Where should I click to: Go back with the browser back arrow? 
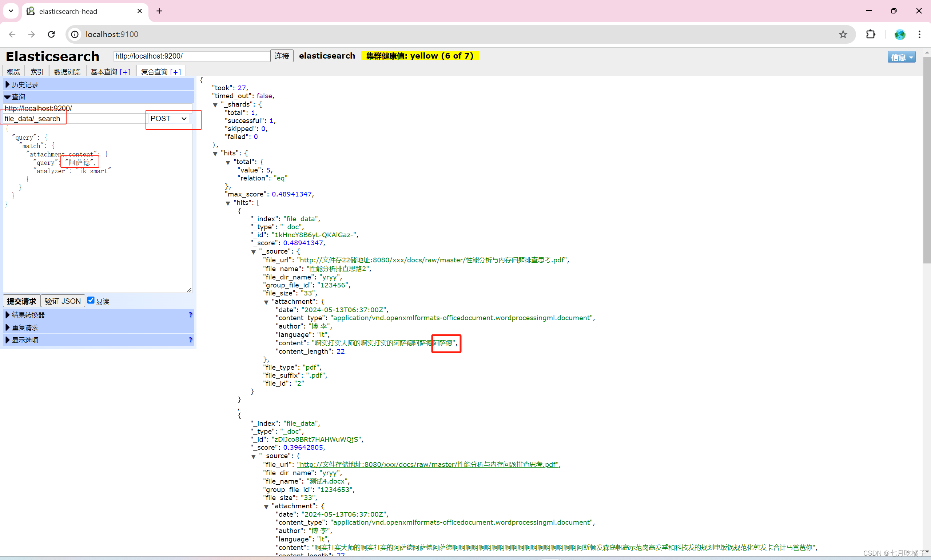[x=12, y=34]
